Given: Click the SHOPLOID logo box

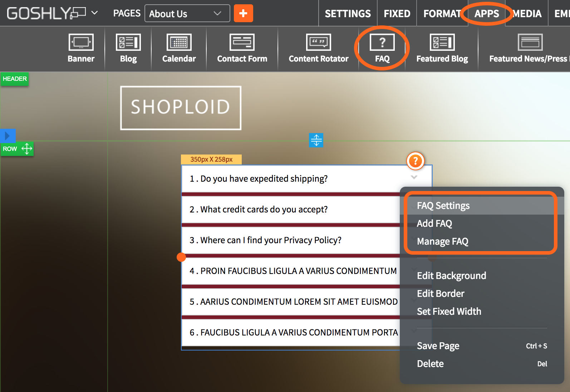Looking at the screenshot, I should click(181, 108).
